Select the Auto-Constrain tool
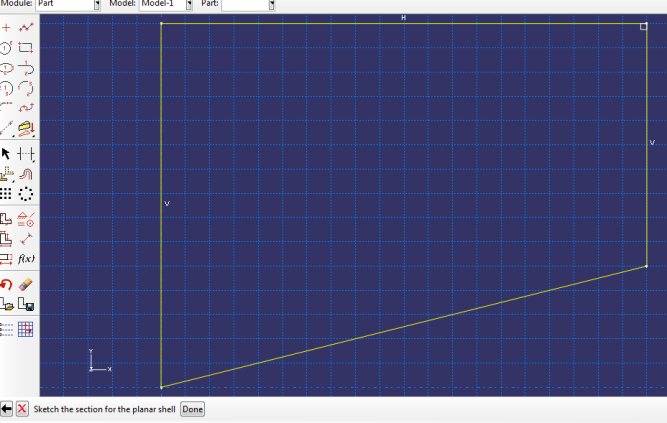667x423 pixels. [6, 220]
